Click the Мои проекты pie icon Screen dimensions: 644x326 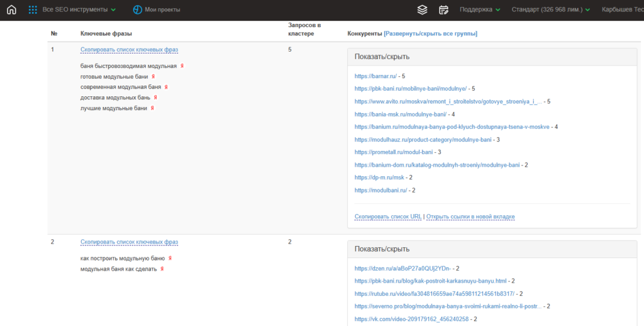click(138, 9)
